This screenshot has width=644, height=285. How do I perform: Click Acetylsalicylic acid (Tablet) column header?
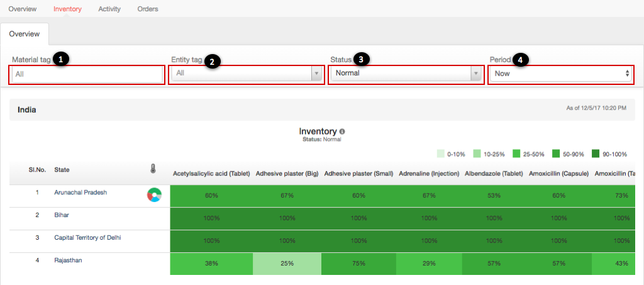(211, 174)
